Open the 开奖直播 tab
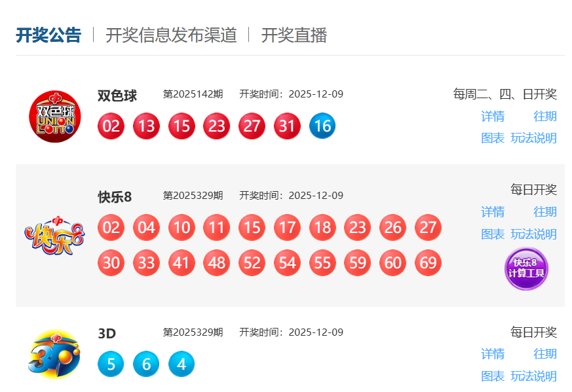This screenshot has width=572, height=392. [294, 35]
